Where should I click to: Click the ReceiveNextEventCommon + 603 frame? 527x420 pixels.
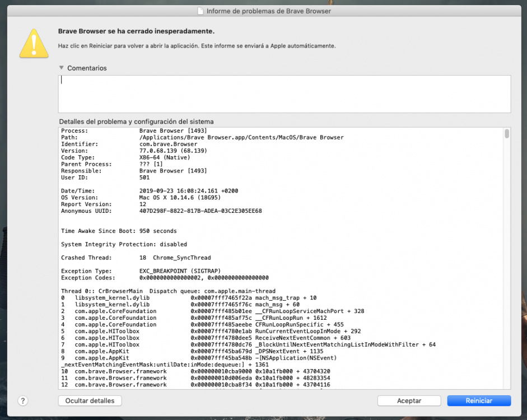point(206,338)
